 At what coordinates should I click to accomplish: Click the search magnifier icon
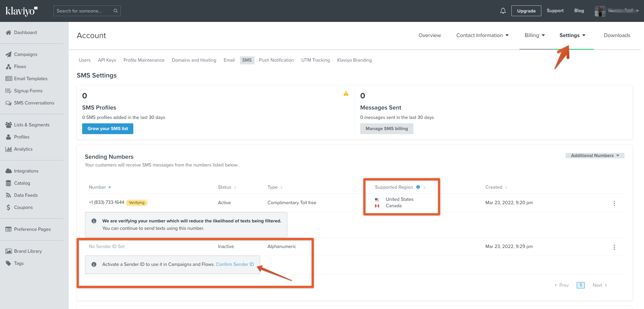[115, 11]
